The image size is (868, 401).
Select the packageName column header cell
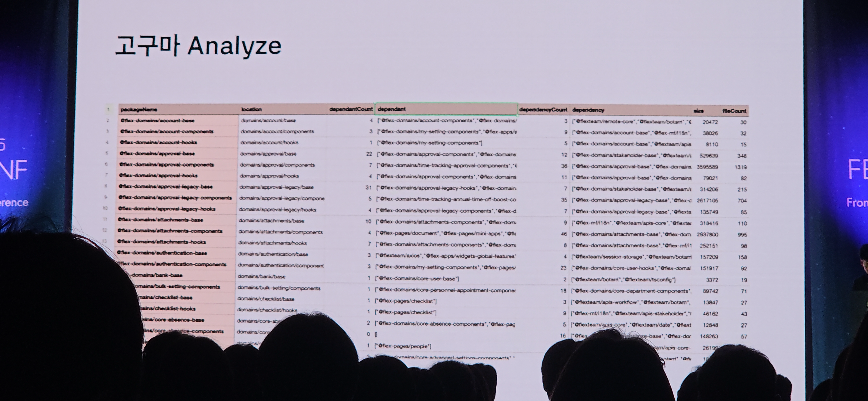(x=139, y=110)
